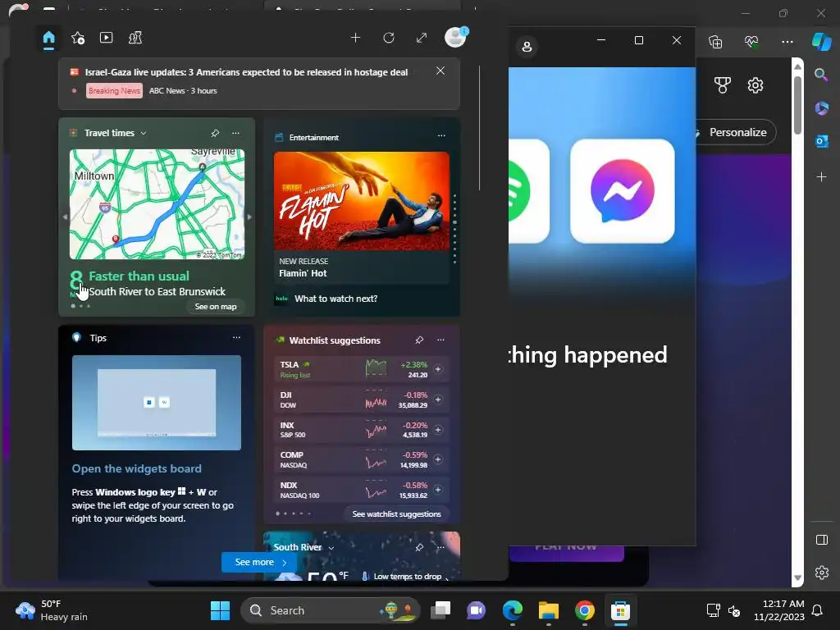Open Microsoft Edge from taskbar

pos(513,610)
